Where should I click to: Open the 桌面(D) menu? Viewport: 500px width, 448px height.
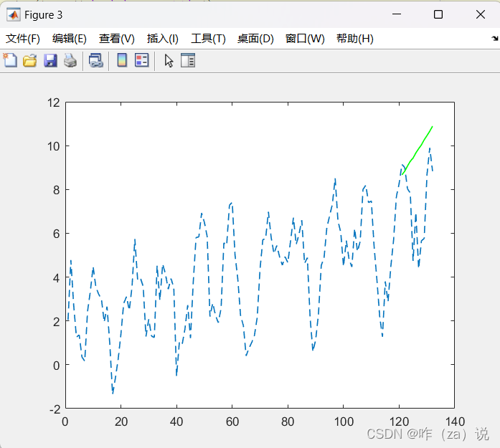(255, 39)
